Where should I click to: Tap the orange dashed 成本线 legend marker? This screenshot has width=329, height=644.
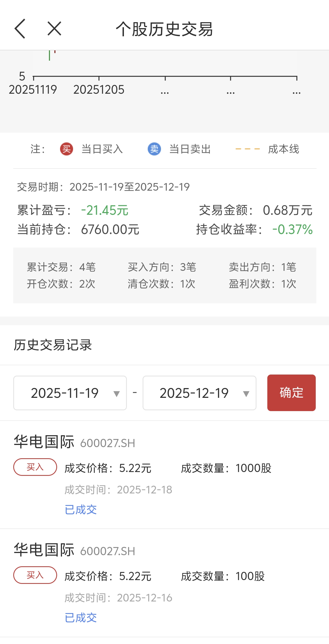coord(248,149)
